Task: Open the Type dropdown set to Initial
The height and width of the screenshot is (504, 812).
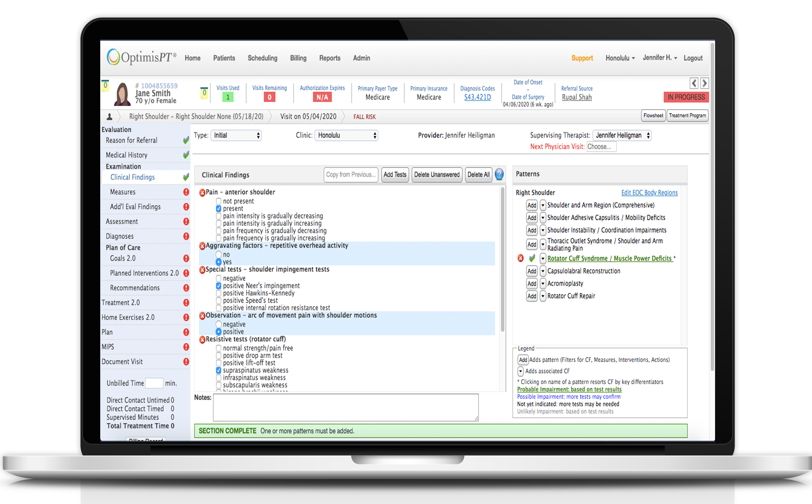Action: (x=236, y=135)
